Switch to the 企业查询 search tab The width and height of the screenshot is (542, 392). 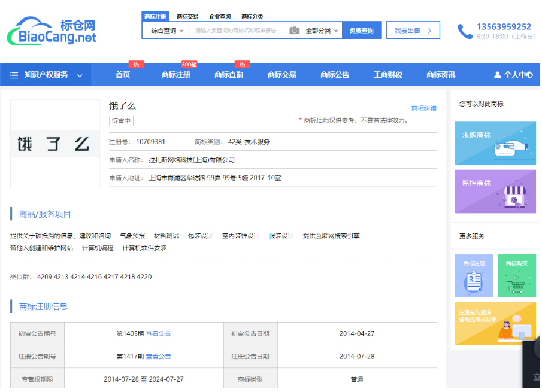click(220, 16)
